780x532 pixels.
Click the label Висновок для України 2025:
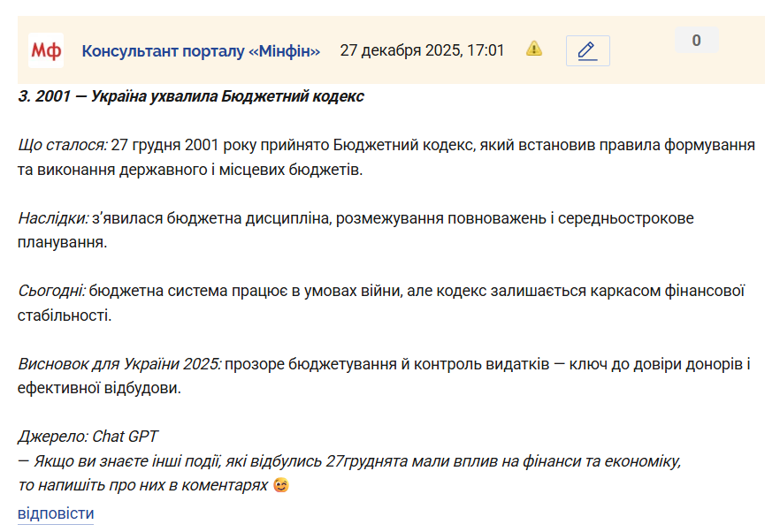point(119,364)
